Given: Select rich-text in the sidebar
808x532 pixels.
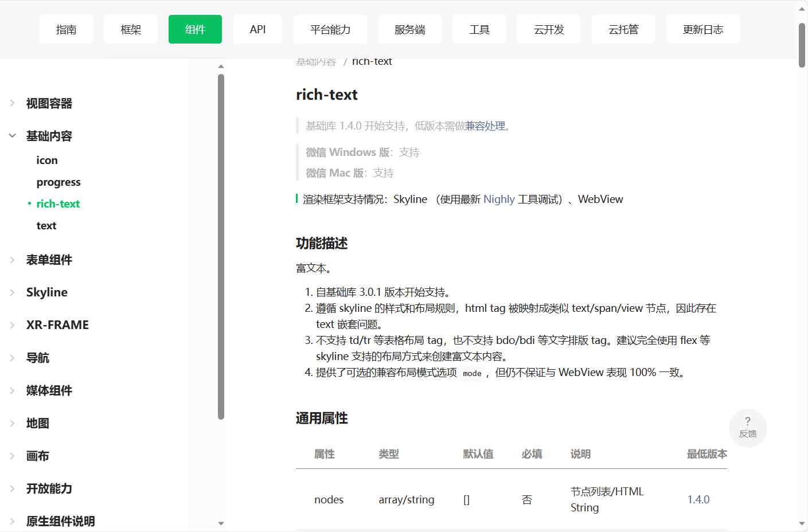Looking at the screenshot, I should [x=58, y=204].
